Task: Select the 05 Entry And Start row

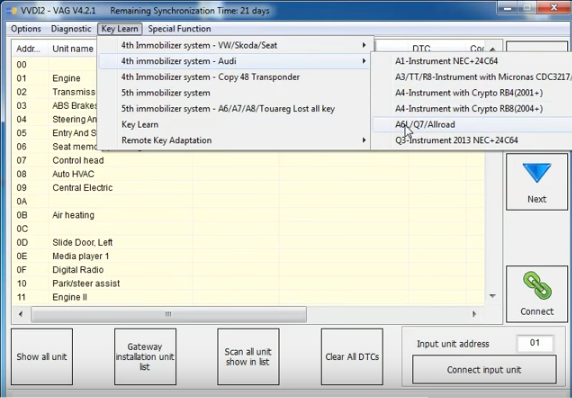Action: click(55, 133)
